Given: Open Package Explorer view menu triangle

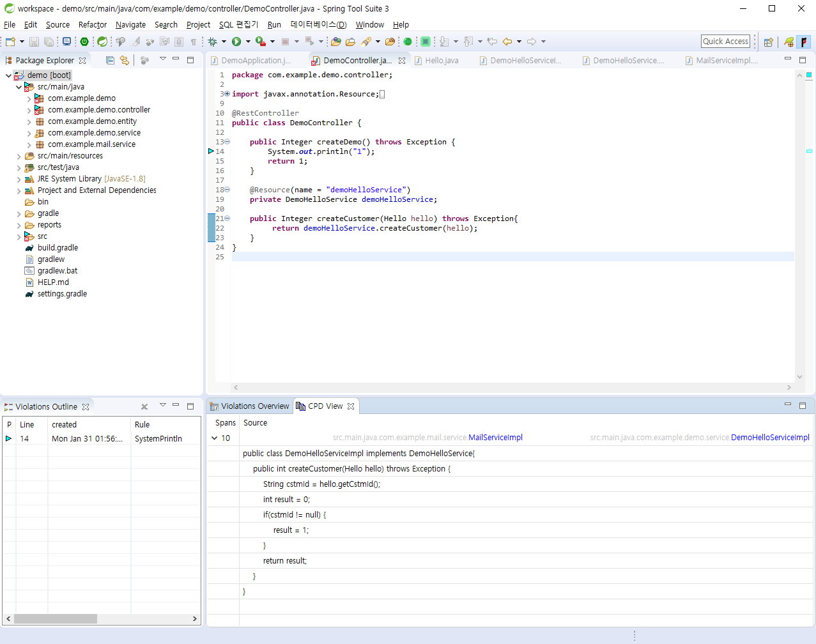Looking at the screenshot, I should click(162, 59).
